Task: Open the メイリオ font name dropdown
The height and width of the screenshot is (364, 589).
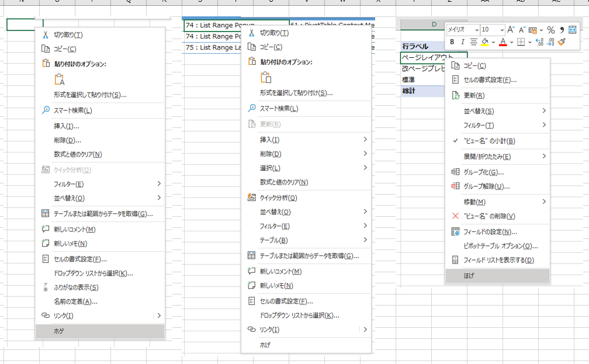Action: pyautogui.click(x=476, y=30)
